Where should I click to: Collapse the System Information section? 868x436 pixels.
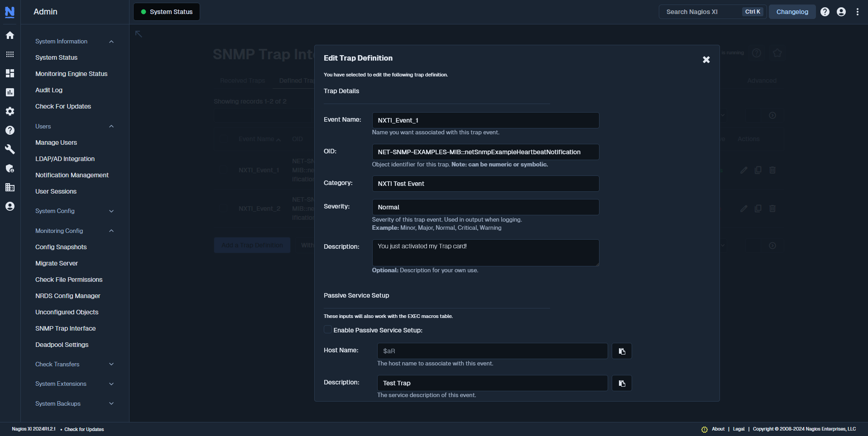pyautogui.click(x=75, y=41)
